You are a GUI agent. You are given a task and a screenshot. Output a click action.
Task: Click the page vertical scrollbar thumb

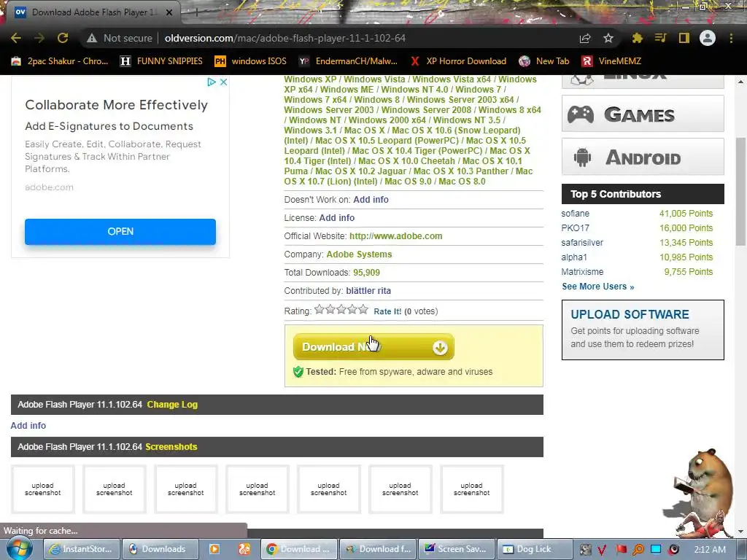[741, 192]
